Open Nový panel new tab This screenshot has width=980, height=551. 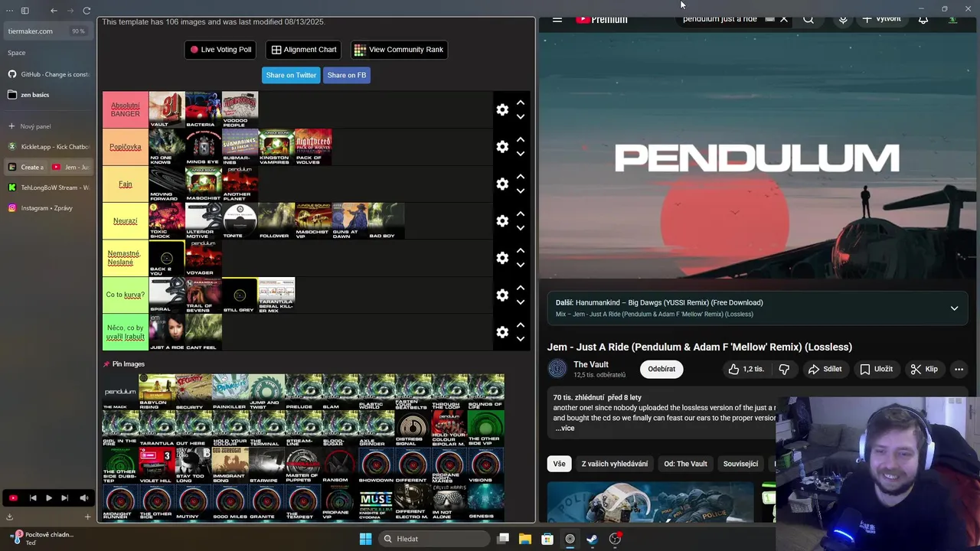48,126
